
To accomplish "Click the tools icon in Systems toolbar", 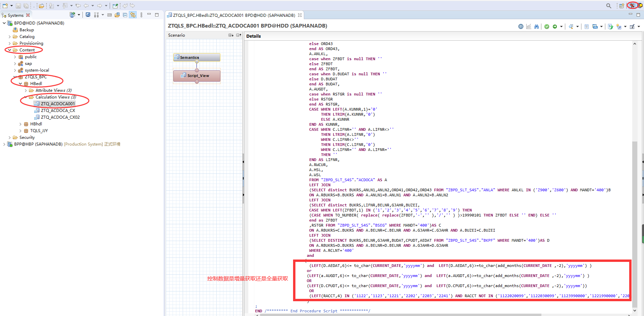I will tap(96, 15).
